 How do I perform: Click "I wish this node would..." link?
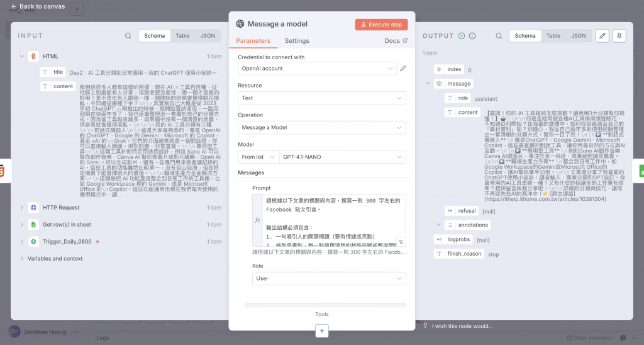[x=462, y=326]
